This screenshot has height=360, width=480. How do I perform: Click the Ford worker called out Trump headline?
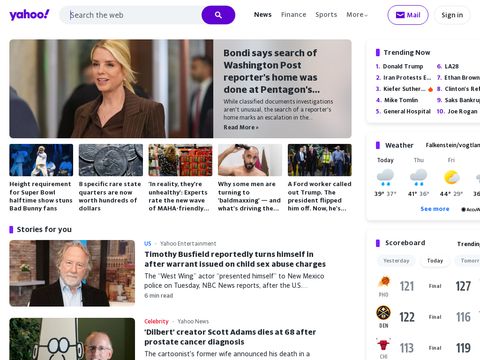point(319,196)
